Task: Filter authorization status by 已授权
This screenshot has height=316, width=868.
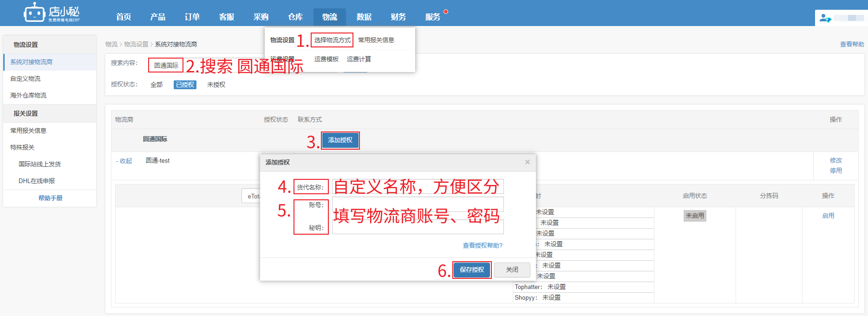Action: 185,85
